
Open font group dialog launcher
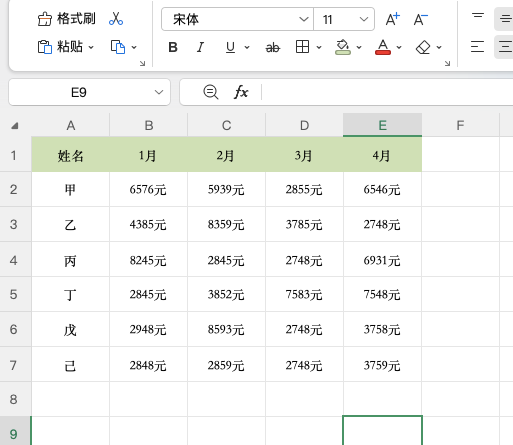[447, 63]
